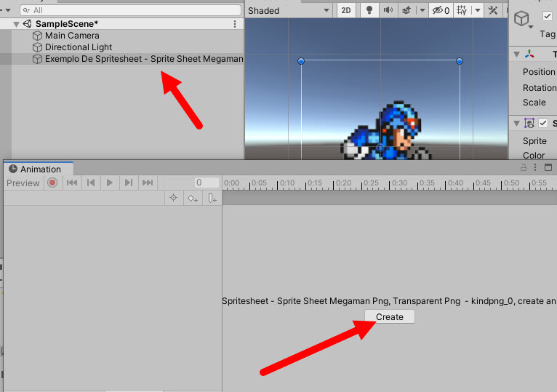The image size is (557, 392).
Task: Open scene effects dropdown arrow
Action: (x=422, y=10)
